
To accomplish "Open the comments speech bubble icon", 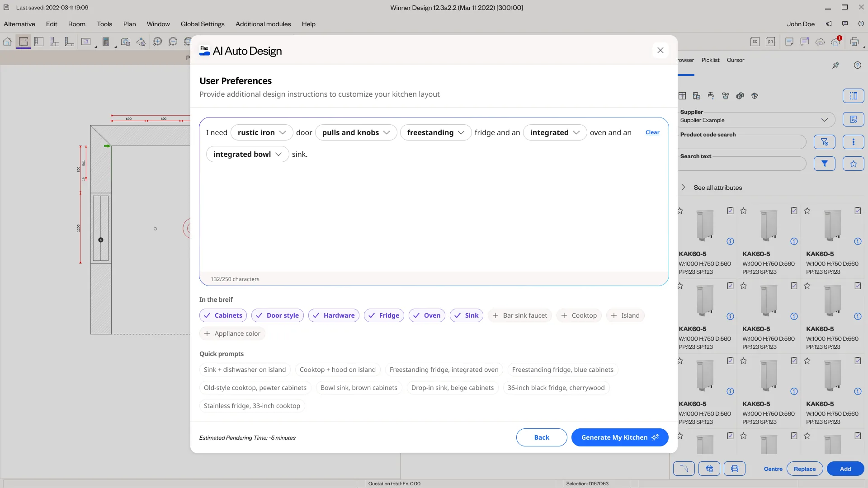I will click(x=805, y=42).
